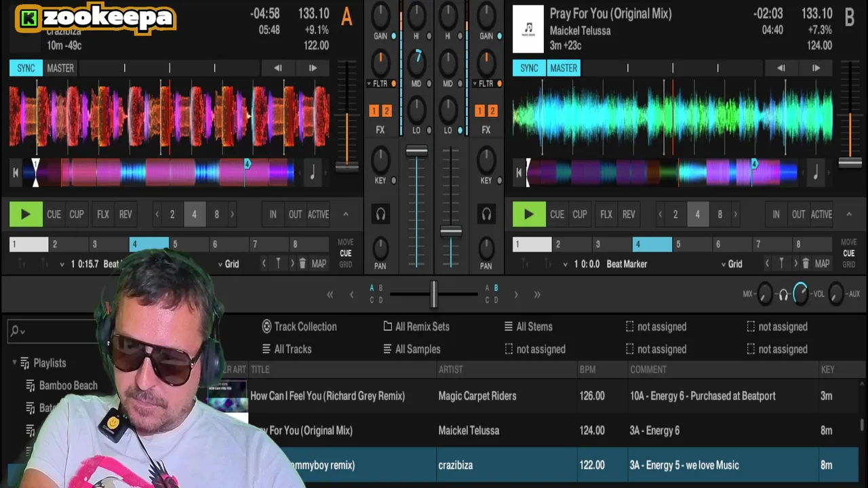Toggle MASTER on Deck A
The image size is (868, 488).
60,68
